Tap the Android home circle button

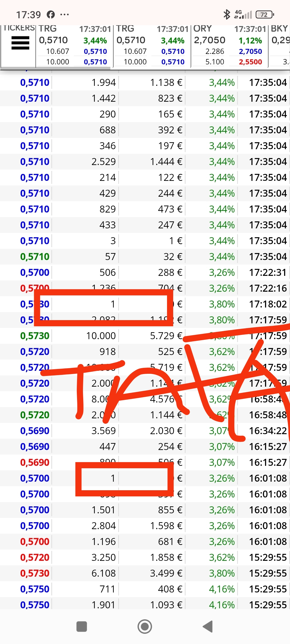click(145, 627)
